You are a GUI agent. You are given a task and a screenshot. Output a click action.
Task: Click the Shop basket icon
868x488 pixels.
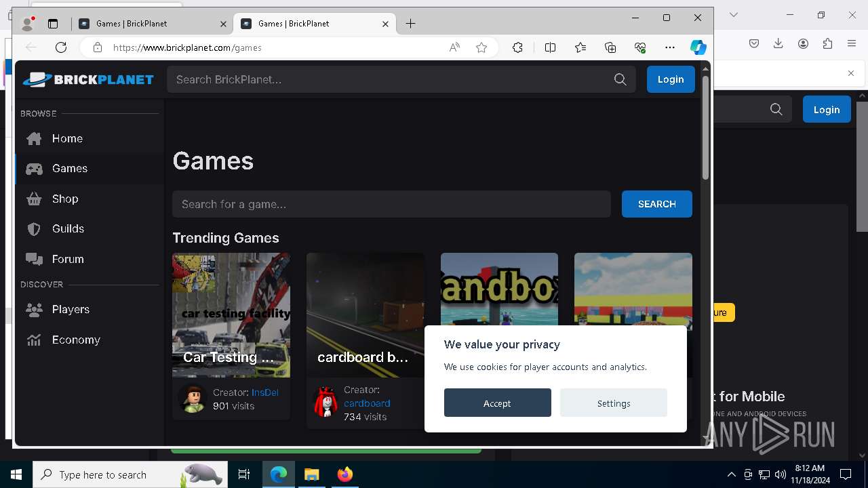34,199
